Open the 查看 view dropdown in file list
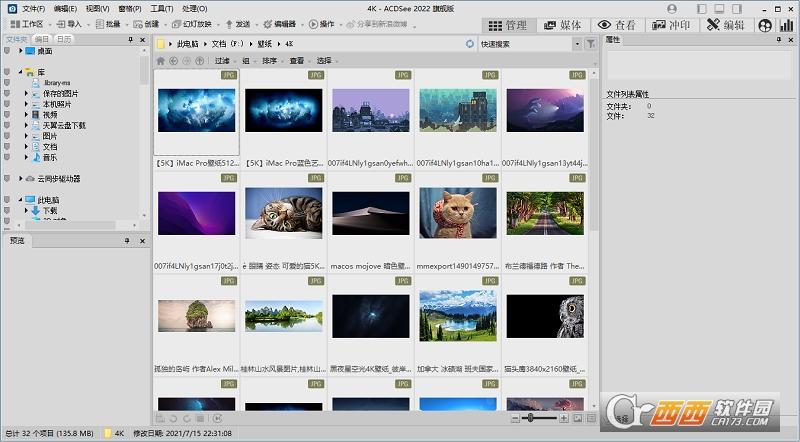Screen dimensions: 800x442 click(x=299, y=61)
